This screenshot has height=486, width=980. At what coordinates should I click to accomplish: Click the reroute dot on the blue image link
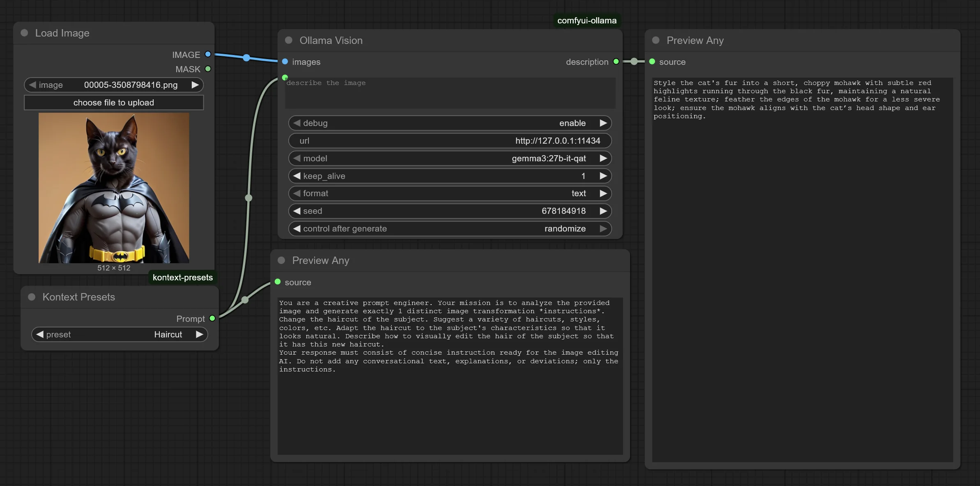coord(246,58)
